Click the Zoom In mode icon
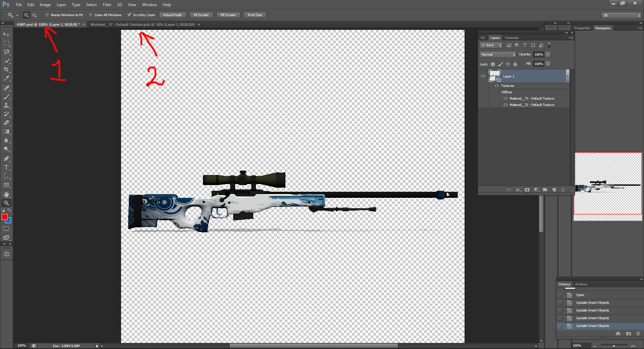 pyautogui.click(x=26, y=15)
